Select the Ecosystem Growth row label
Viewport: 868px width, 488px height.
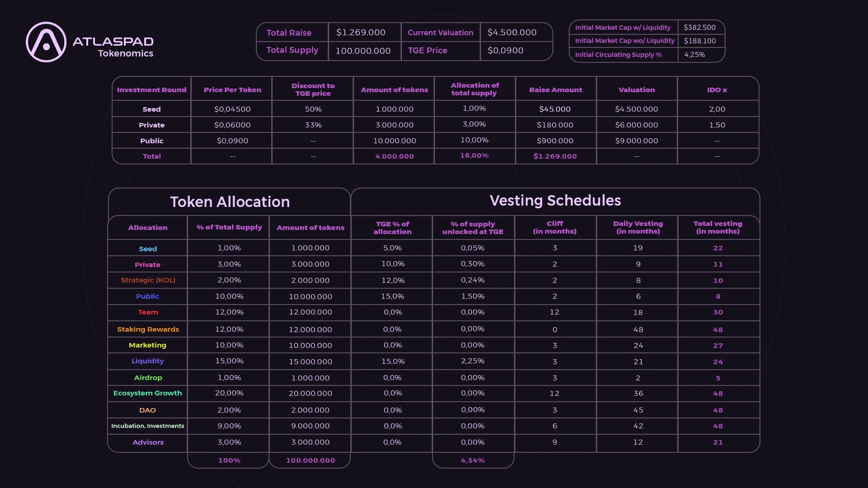coord(147,393)
